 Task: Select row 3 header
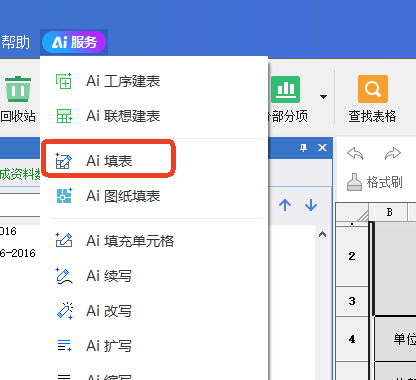(x=352, y=301)
